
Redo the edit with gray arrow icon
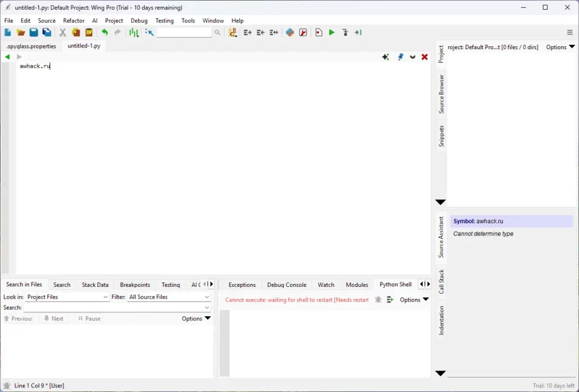click(118, 32)
